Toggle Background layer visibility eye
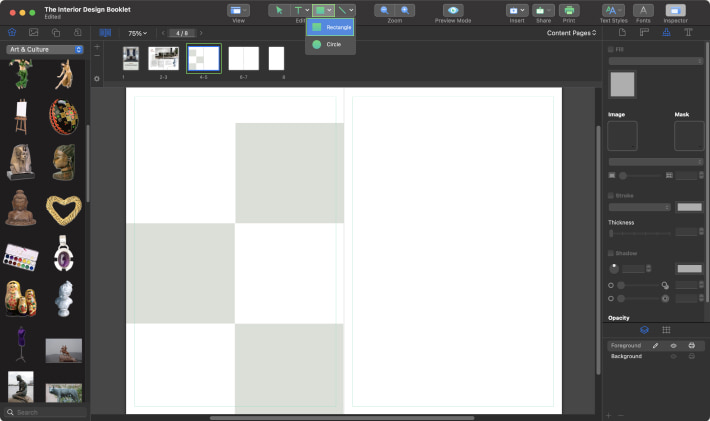 [x=673, y=356]
